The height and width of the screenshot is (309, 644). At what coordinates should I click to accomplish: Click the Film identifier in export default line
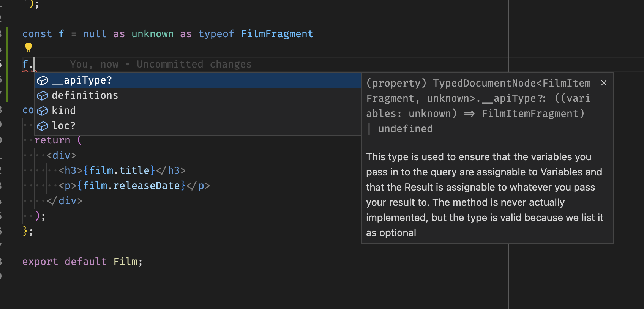pos(126,262)
